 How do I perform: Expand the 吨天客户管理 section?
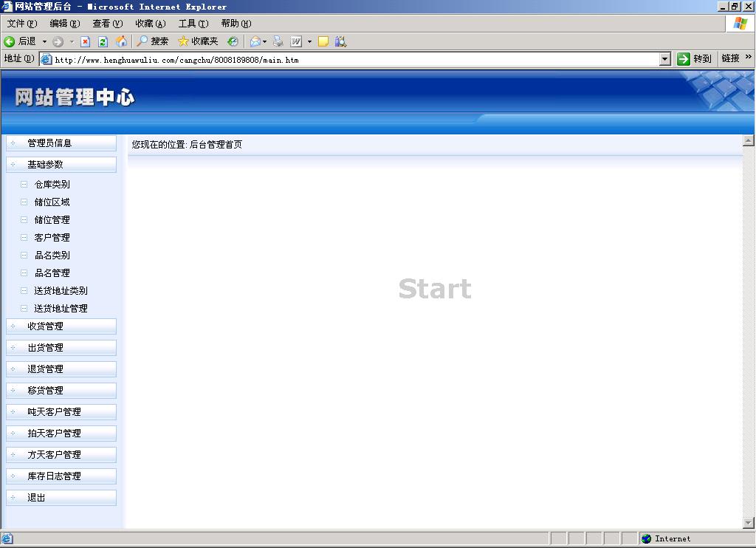click(61, 412)
